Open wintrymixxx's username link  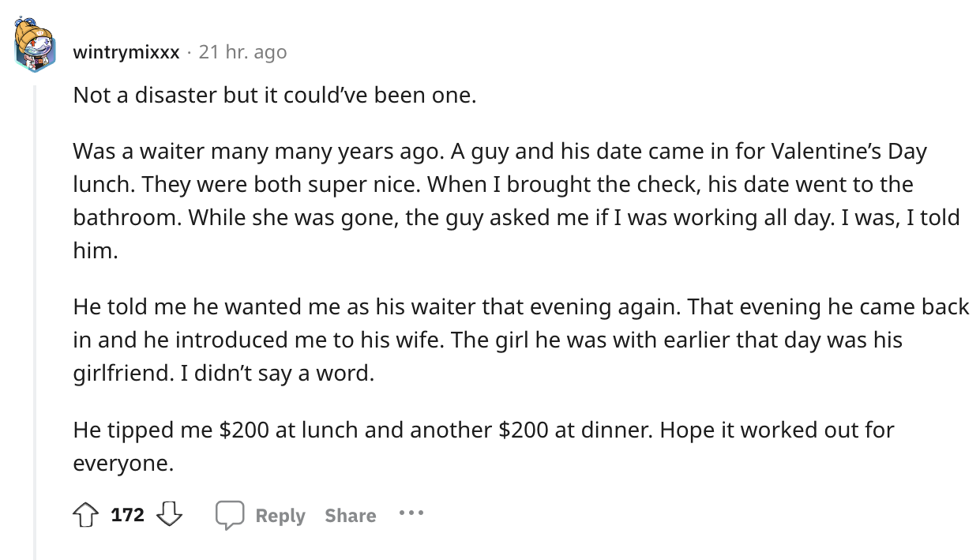click(x=126, y=51)
